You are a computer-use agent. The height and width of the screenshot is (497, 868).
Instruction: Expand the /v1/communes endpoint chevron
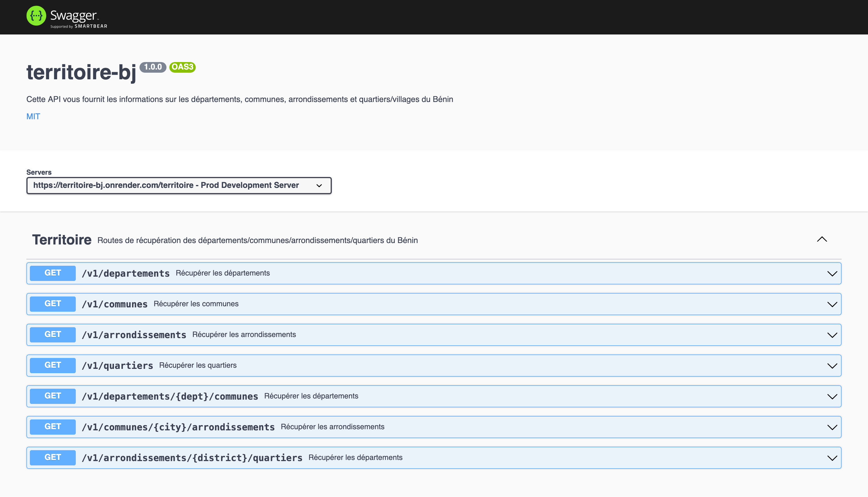click(x=832, y=304)
